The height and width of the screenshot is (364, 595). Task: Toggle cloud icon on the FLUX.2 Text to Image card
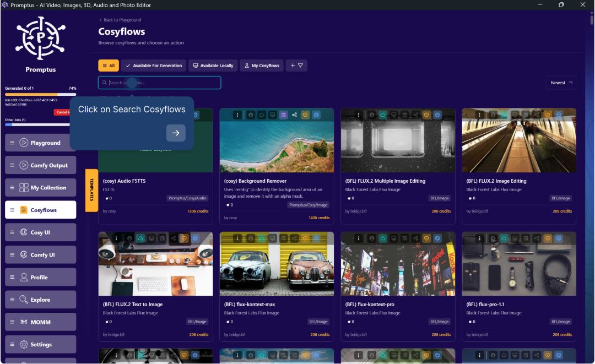(140, 238)
